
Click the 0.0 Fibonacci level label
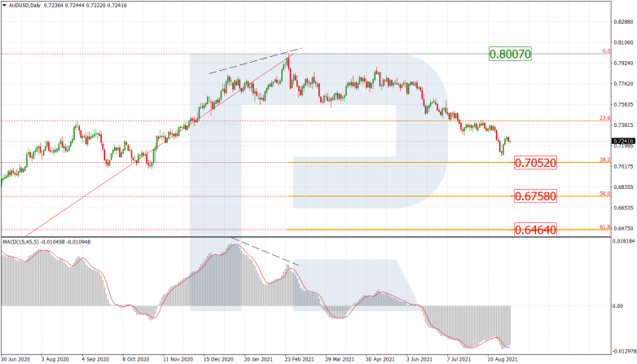pos(606,51)
